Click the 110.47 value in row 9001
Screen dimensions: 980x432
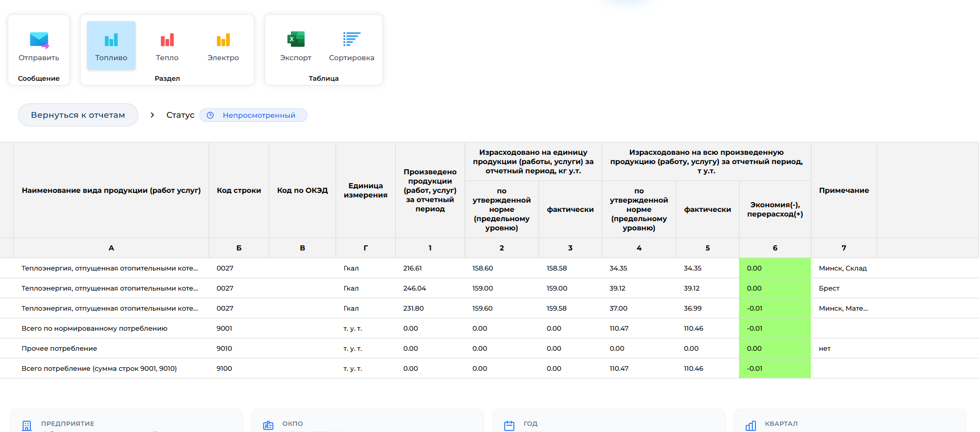619,329
